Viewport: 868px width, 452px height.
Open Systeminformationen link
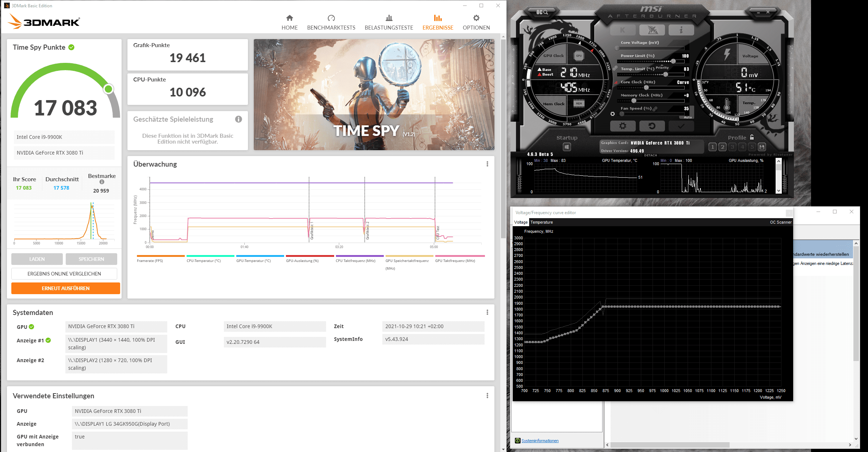pos(540,441)
